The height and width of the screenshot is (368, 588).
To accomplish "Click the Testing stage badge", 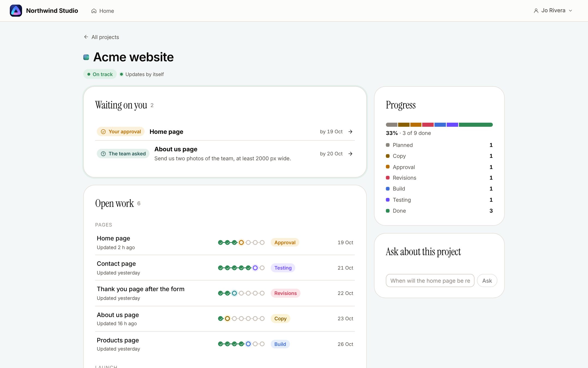I will (x=283, y=268).
